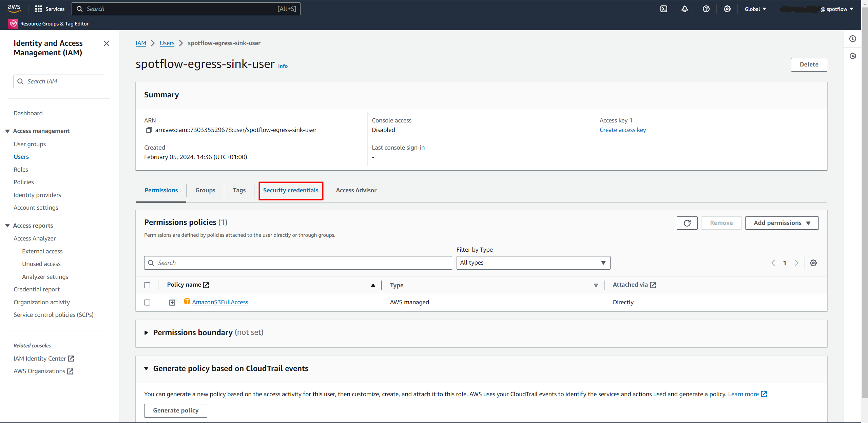
Task: Open Credential report in sidebar
Action: [37, 289]
